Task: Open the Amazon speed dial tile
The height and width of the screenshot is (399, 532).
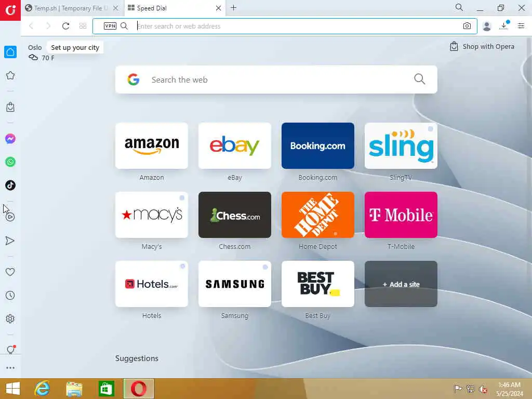Action: click(152, 146)
